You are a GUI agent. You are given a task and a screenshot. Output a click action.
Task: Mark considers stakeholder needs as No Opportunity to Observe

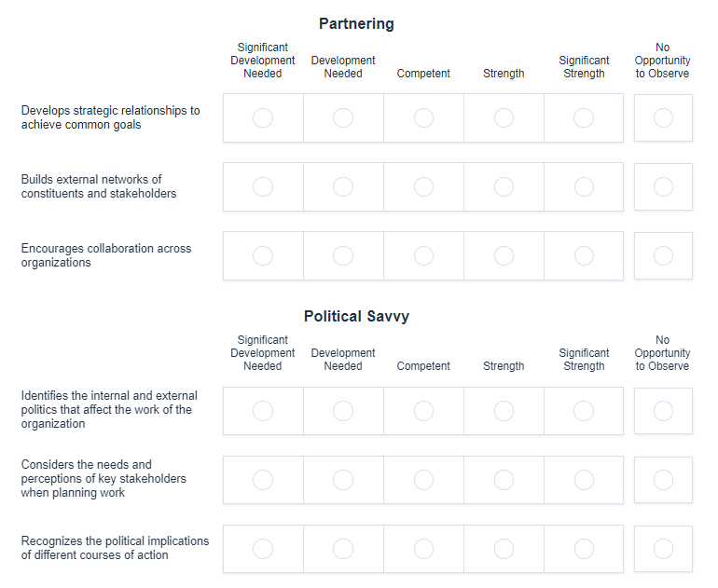[x=663, y=479]
